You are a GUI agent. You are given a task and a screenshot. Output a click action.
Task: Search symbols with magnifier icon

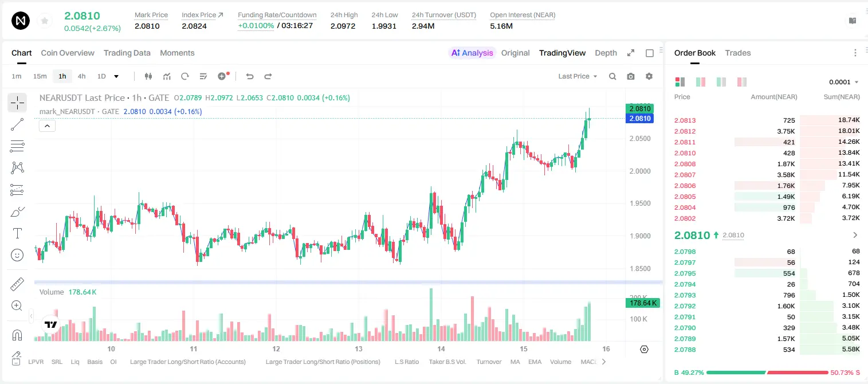pyautogui.click(x=612, y=76)
